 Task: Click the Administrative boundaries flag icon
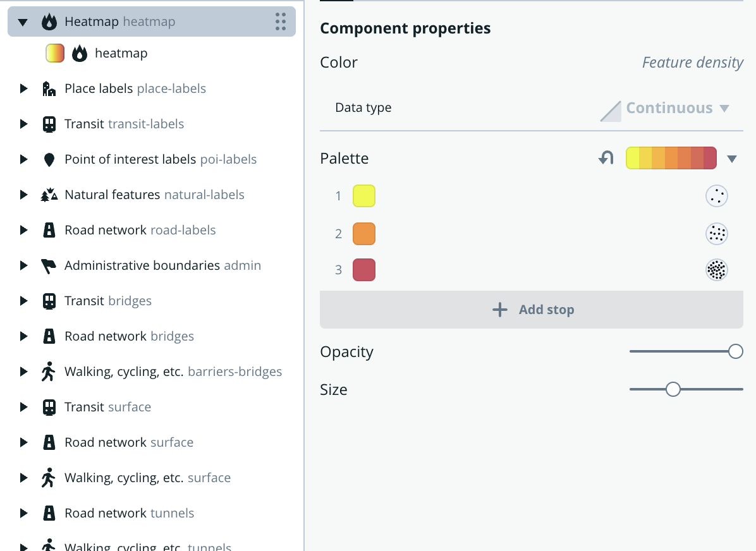point(48,265)
